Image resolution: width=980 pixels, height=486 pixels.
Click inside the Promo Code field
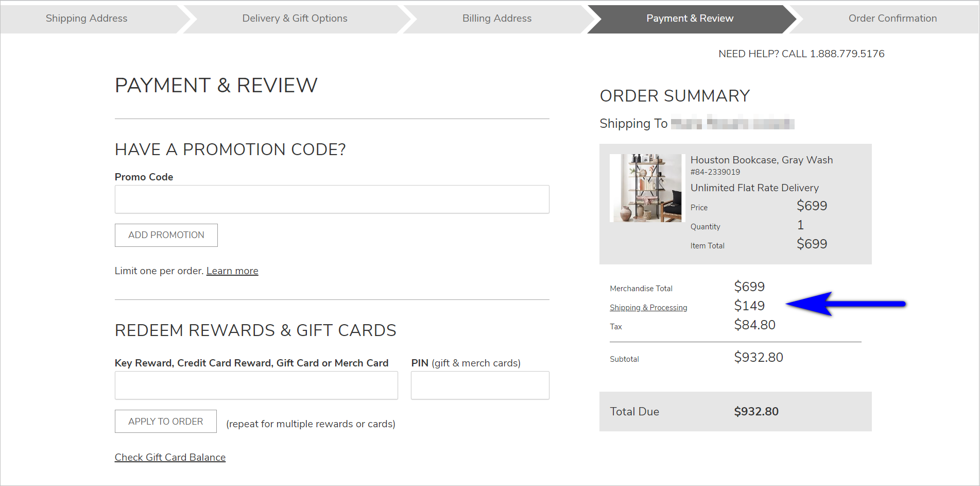point(332,199)
